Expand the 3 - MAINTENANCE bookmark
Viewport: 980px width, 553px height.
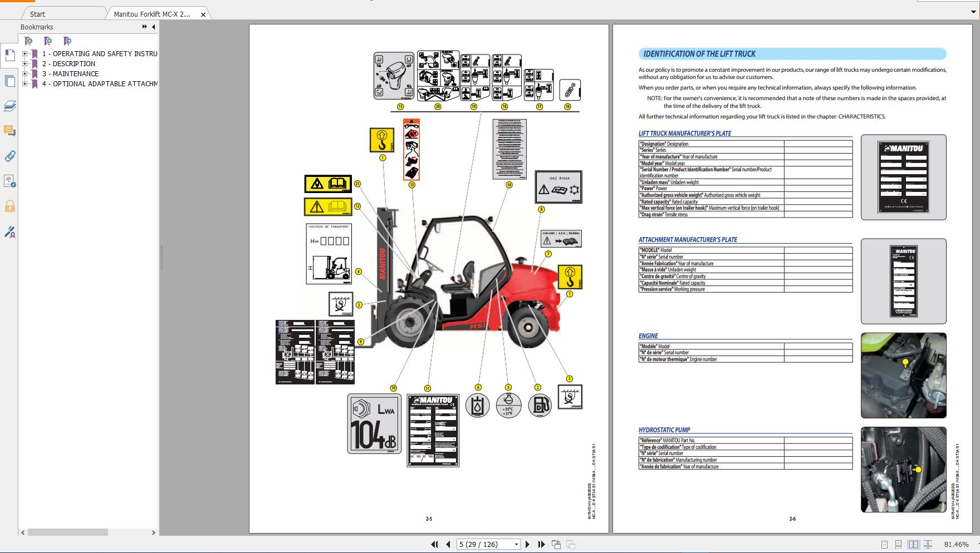click(x=24, y=73)
